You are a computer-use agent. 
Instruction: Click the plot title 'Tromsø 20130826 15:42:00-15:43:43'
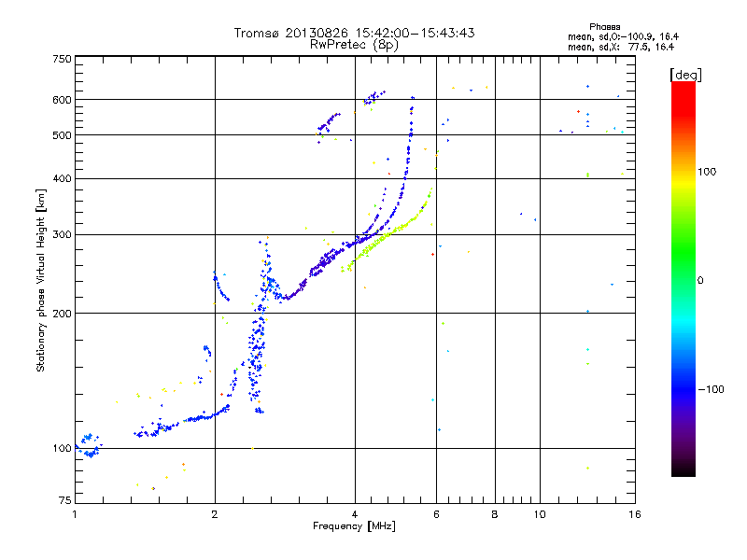[354, 33]
